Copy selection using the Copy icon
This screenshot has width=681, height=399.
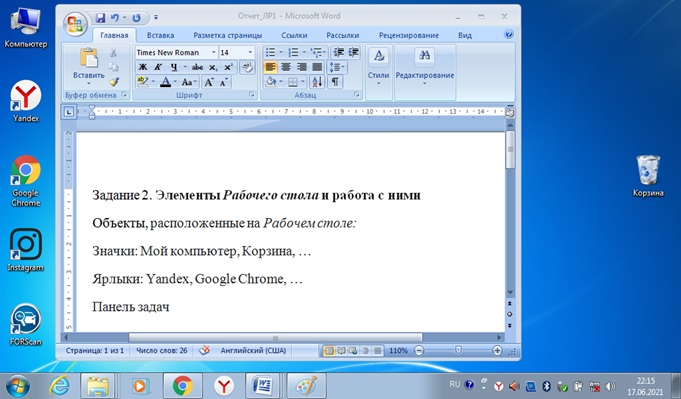click(114, 67)
